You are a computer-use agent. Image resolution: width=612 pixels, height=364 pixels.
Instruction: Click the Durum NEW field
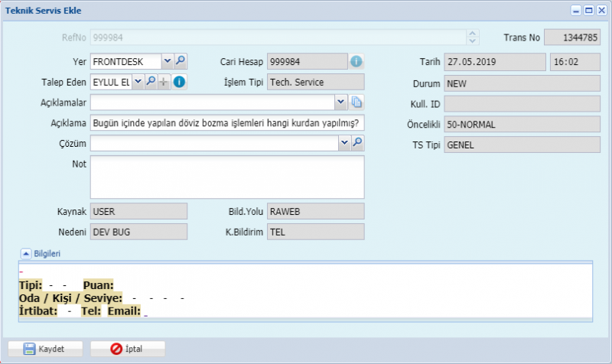tap(522, 83)
